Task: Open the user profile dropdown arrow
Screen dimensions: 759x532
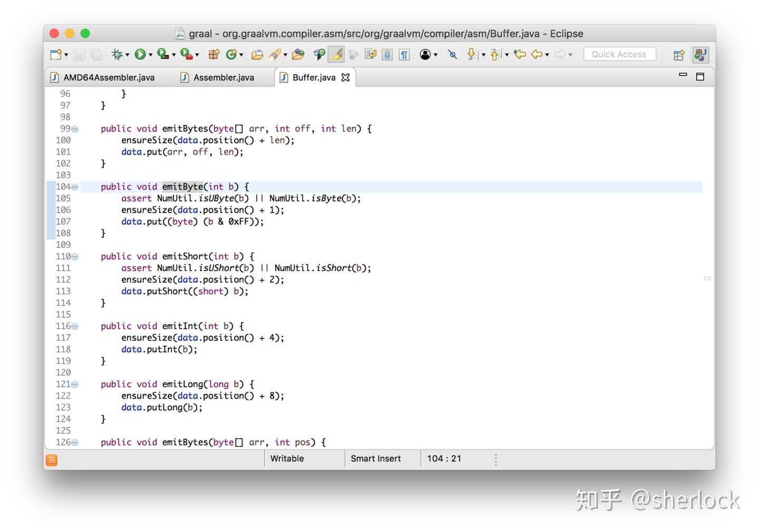Action: [435, 55]
